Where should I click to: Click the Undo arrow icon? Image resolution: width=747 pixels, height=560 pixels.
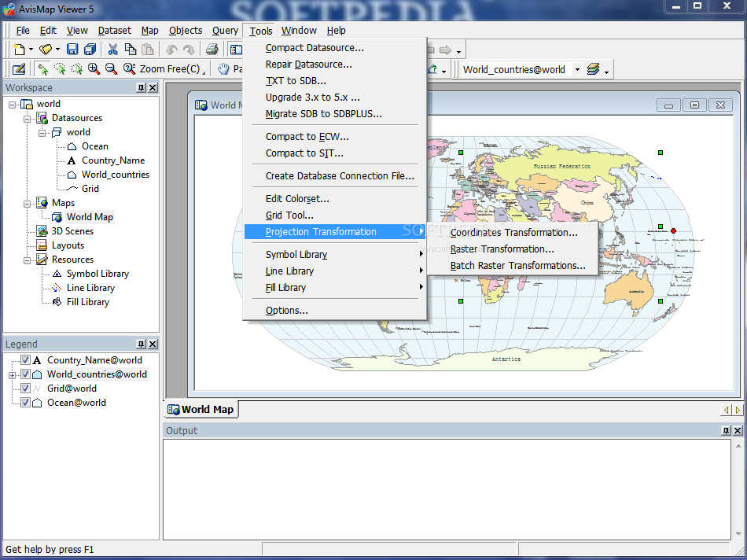click(171, 50)
